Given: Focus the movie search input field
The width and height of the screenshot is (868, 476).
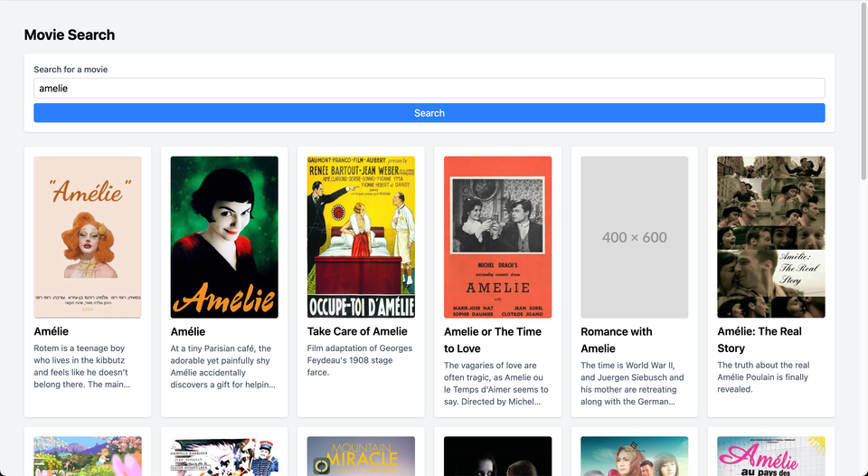Looking at the screenshot, I should (x=429, y=88).
